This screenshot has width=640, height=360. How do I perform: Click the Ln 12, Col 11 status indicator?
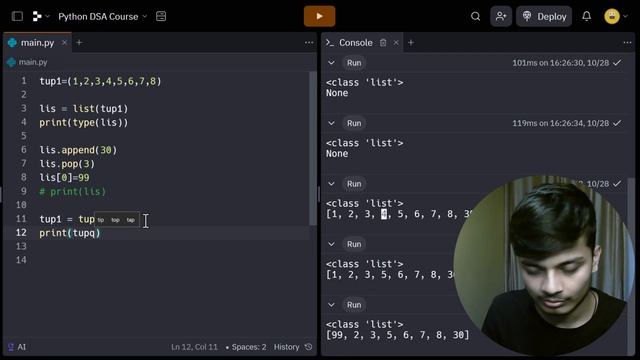pyautogui.click(x=194, y=347)
